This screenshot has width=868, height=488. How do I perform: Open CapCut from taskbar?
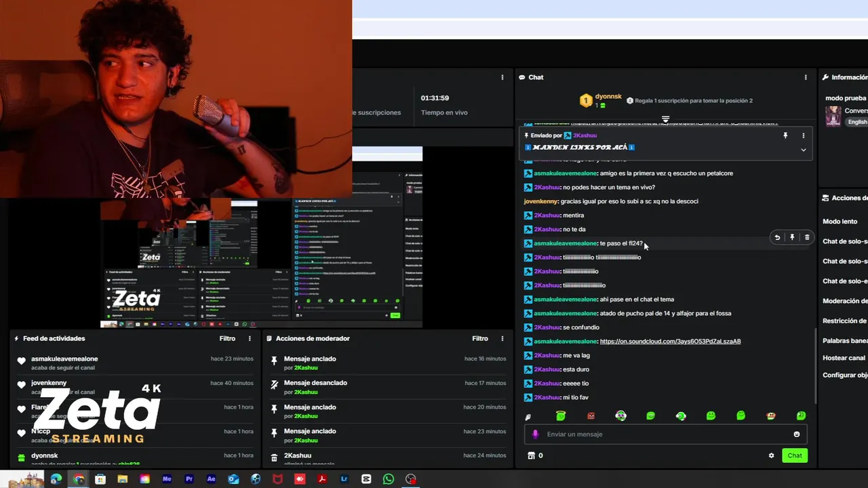366,479
